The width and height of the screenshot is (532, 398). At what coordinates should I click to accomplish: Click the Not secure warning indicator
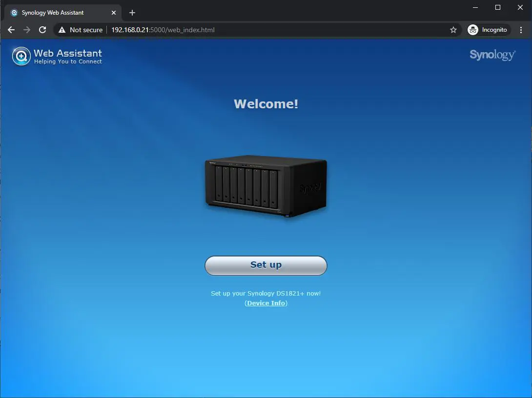coord(81,30)
